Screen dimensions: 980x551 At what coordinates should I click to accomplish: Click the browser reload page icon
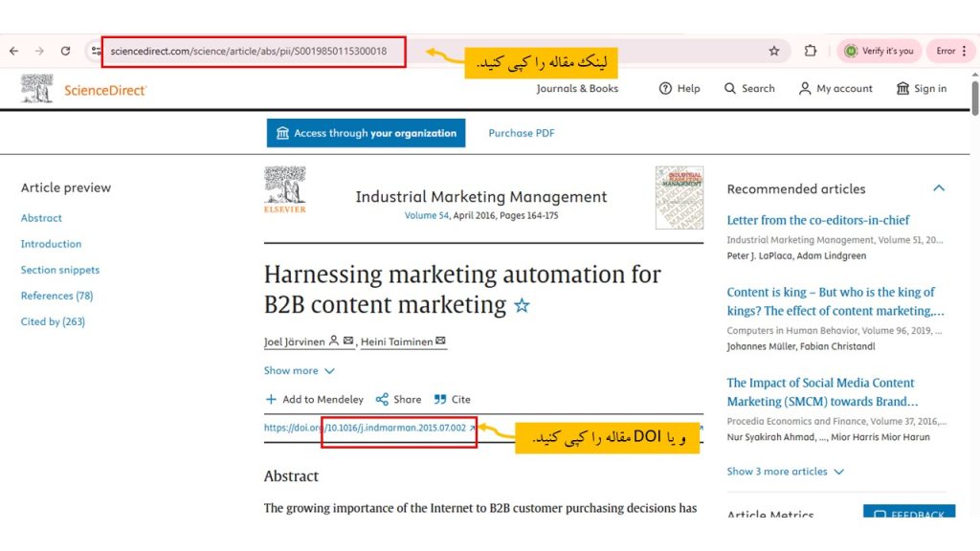(65, 51)
